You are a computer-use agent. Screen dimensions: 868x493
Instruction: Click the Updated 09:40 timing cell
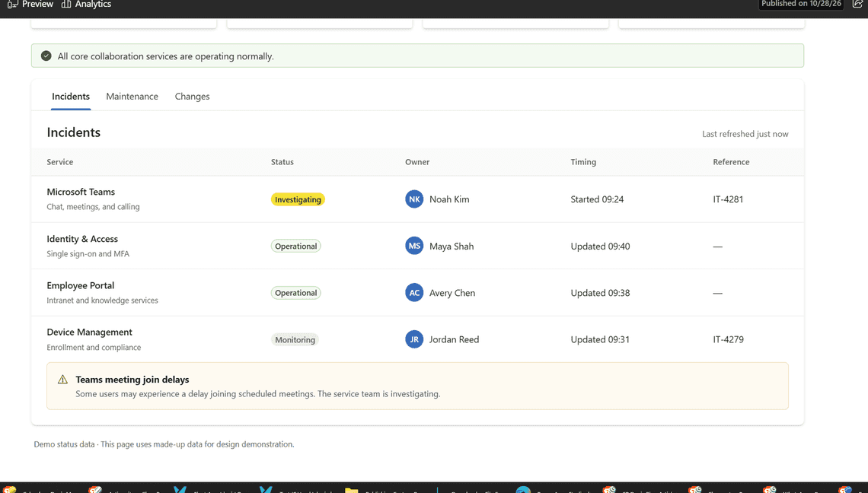point(600,247)
